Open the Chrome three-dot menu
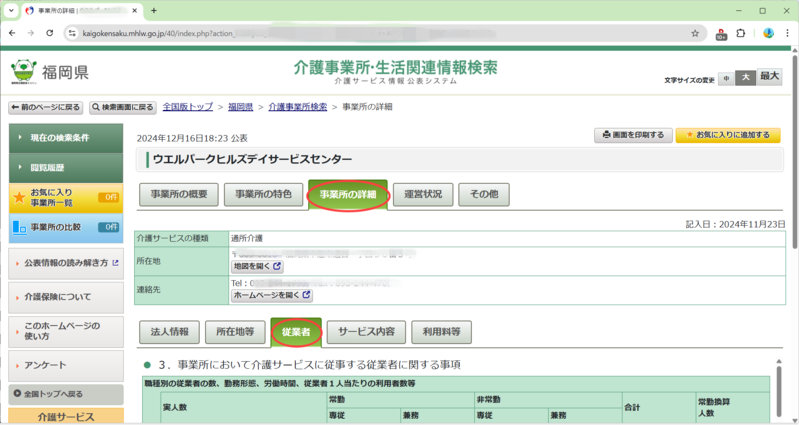This screenshot has height=425, width=799. coord(787,33)
